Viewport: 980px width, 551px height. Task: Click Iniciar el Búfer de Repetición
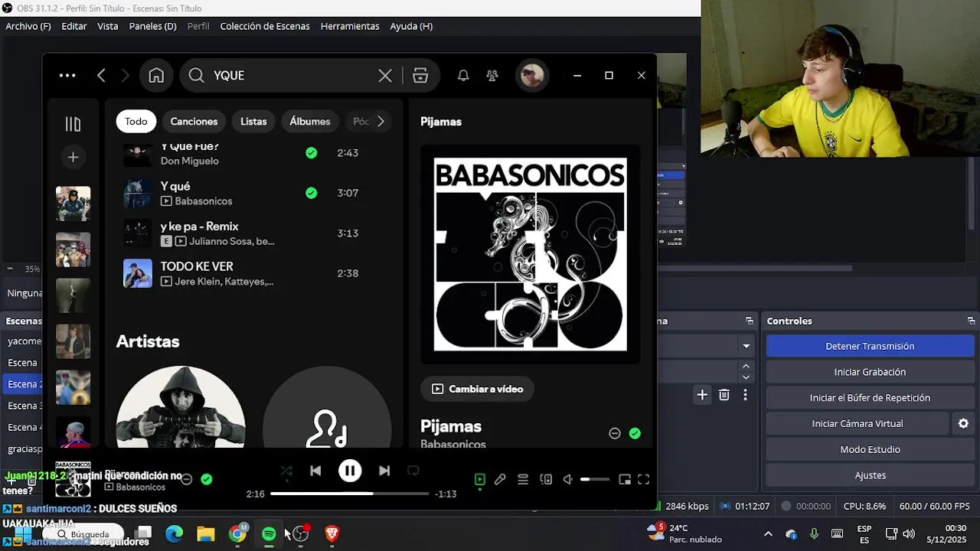870,398
